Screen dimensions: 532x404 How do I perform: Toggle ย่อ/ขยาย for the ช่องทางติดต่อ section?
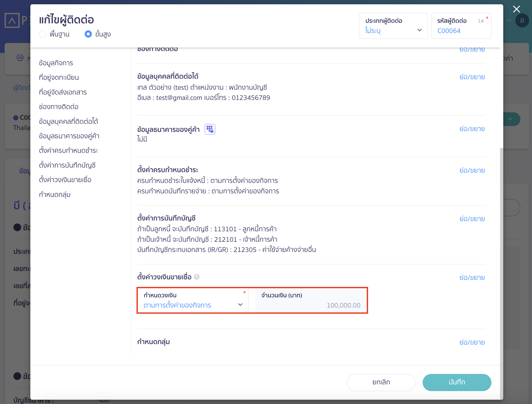click(472, 49)
